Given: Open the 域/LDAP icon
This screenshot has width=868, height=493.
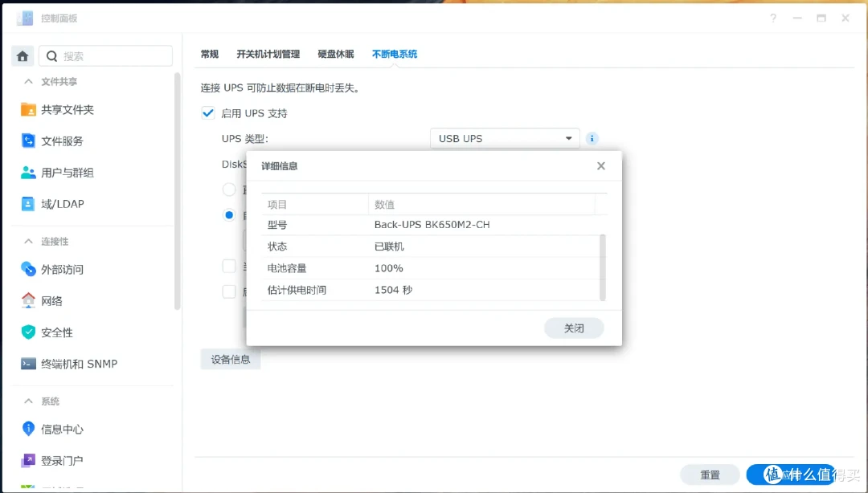Looking at the screenshot, I should (x=27, y=204).
